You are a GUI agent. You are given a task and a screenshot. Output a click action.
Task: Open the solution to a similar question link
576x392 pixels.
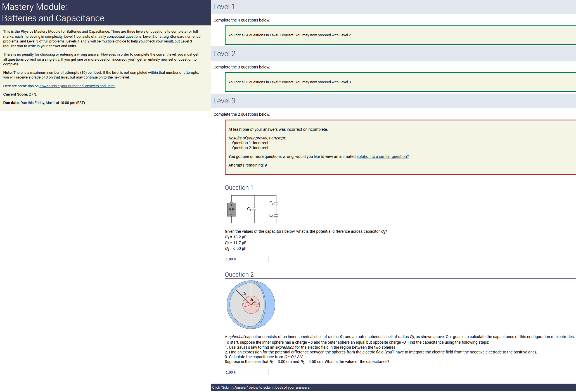pyautogui.click(x=382, y=156)
